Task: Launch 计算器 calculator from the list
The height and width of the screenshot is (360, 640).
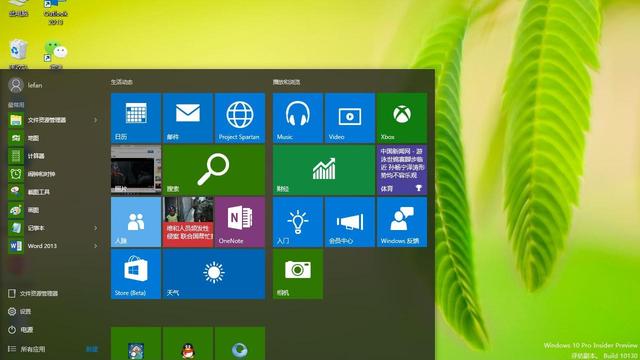Action: 53,156
